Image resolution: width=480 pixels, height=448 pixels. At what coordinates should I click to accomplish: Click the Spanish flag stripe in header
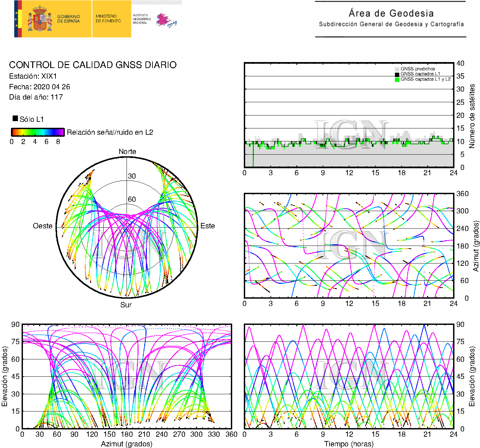[x=18, y=19]
